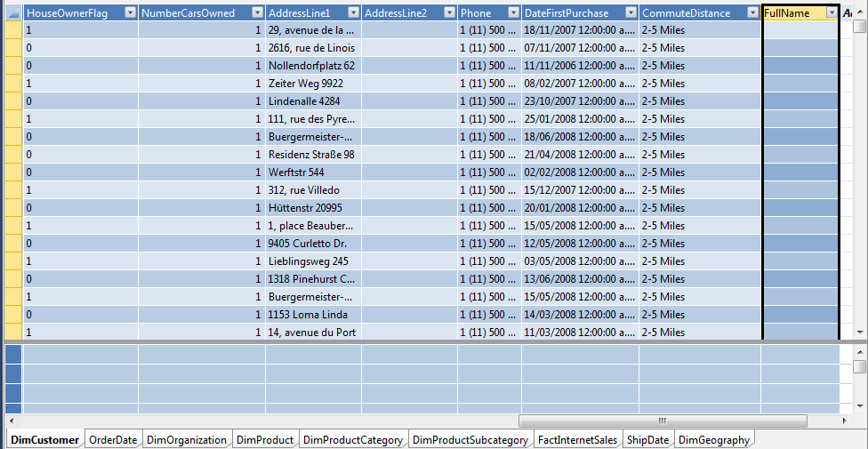Click the vertical scrollbar down arrow of data grid
Image resolution: width=868 pixels, height=449 pixels.
coord(859,332)
